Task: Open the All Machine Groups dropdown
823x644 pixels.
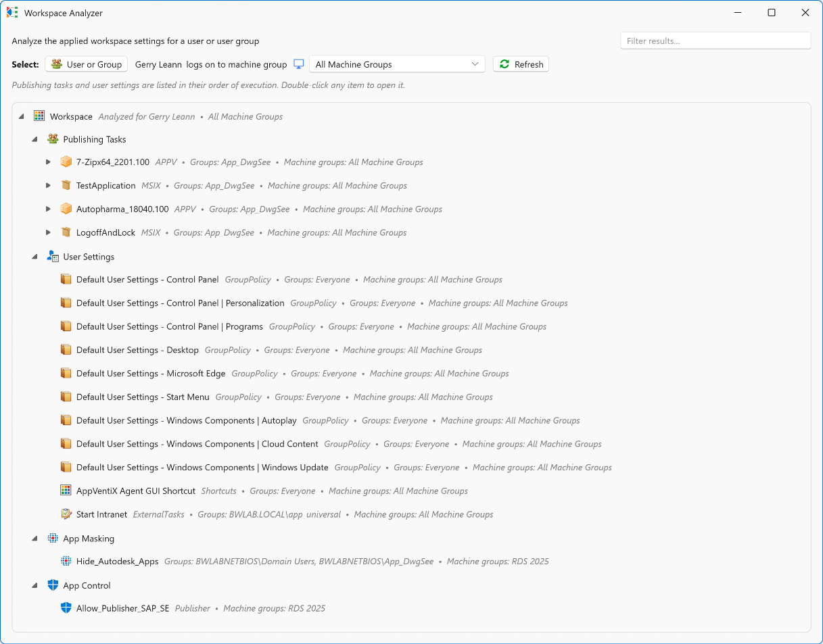Action: pos(397,64)
